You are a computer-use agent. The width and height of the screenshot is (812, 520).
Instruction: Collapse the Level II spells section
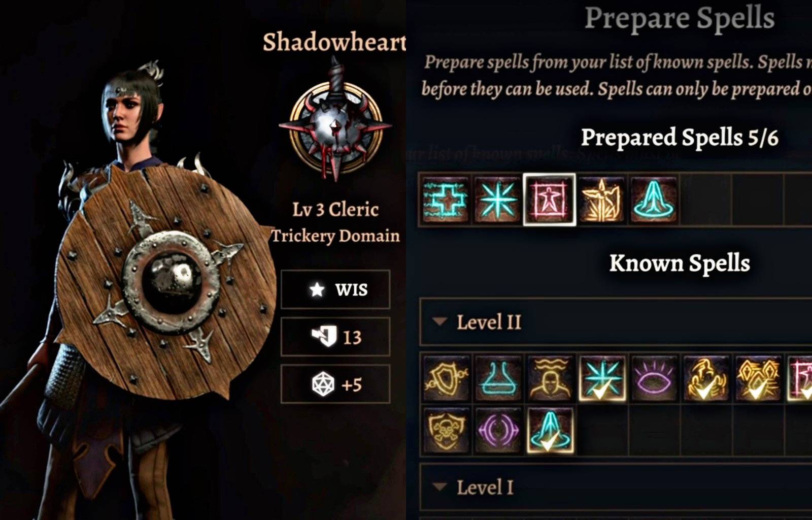click(x=439, y=321)
